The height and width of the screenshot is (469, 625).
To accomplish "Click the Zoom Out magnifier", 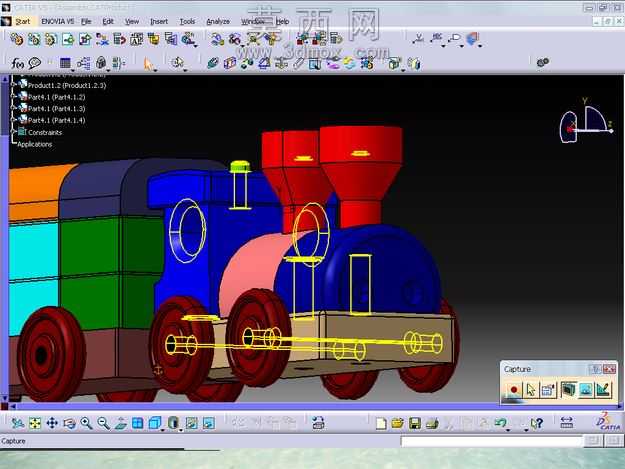I will click(103, 423).
